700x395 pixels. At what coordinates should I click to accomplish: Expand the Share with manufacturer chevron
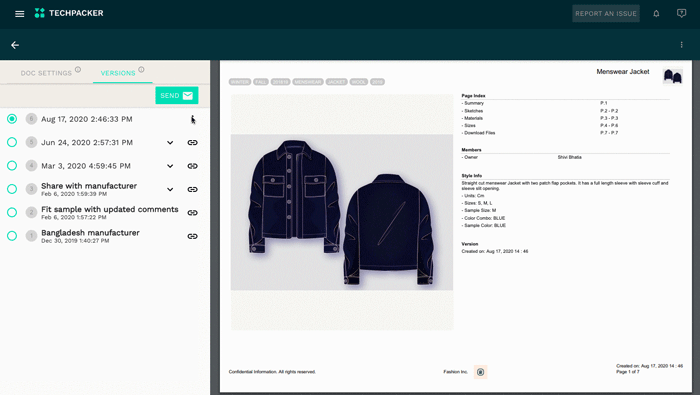point(170,189)
